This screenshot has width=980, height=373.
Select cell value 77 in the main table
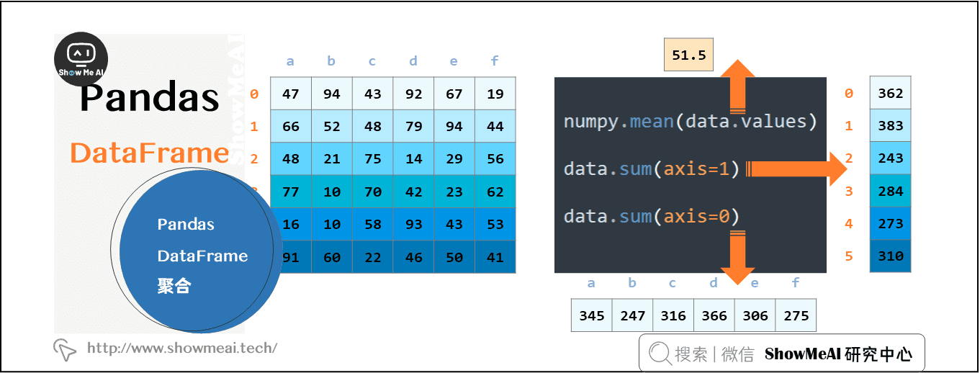[x=291, y=192]
